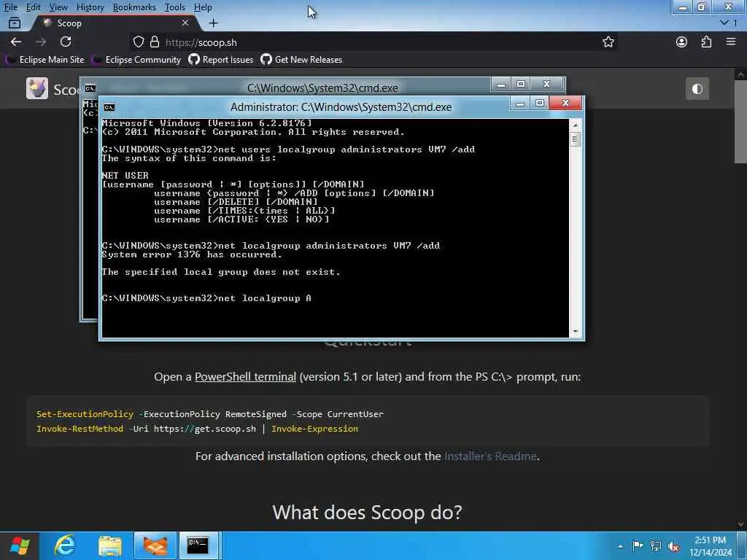Open the Windows Start button
Screen dimensions: 747x560
(20, 545)
